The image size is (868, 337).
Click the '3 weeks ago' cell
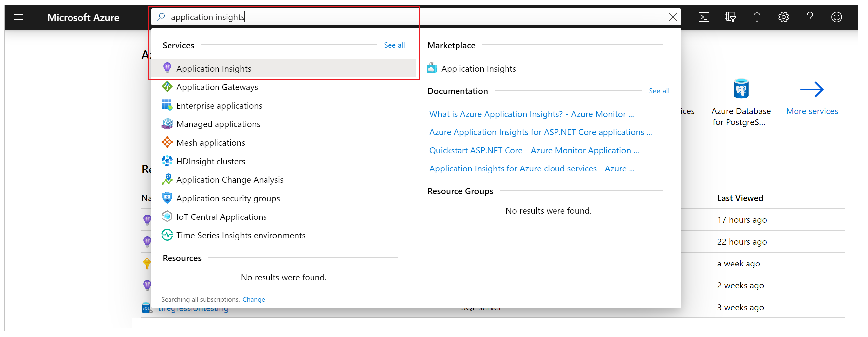pyautogui.click(x=740, y=308)
